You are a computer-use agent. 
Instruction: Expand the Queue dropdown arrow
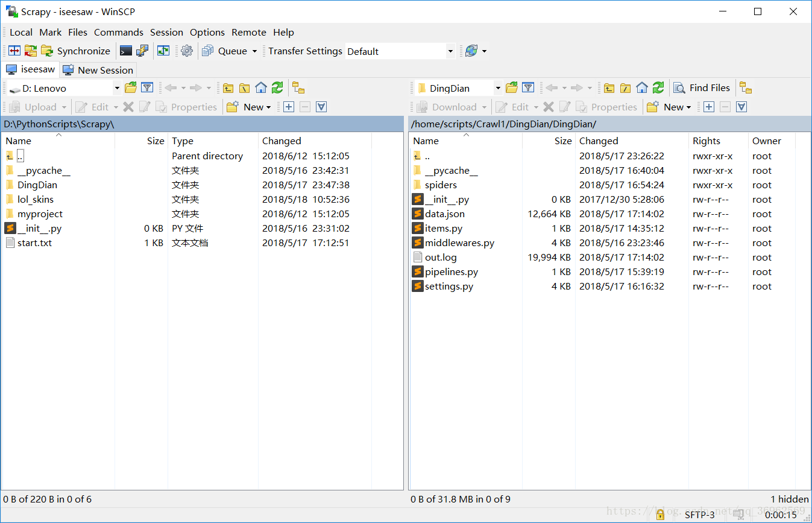(x=254, y=51)
